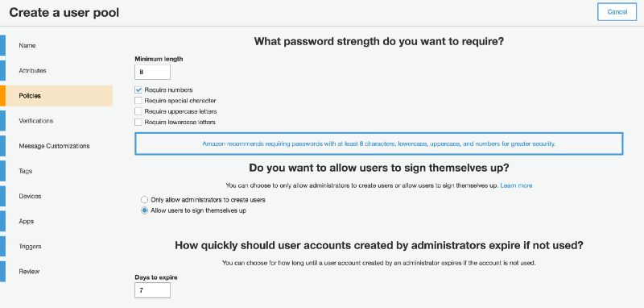644x308 pixels.
Task: Click the Cancel button
Action: (x=617, y=12)
